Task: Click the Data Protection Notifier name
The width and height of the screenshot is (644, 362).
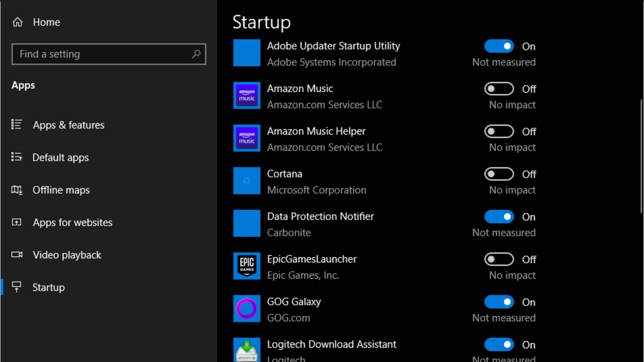Action: click(x=320, y=216)
